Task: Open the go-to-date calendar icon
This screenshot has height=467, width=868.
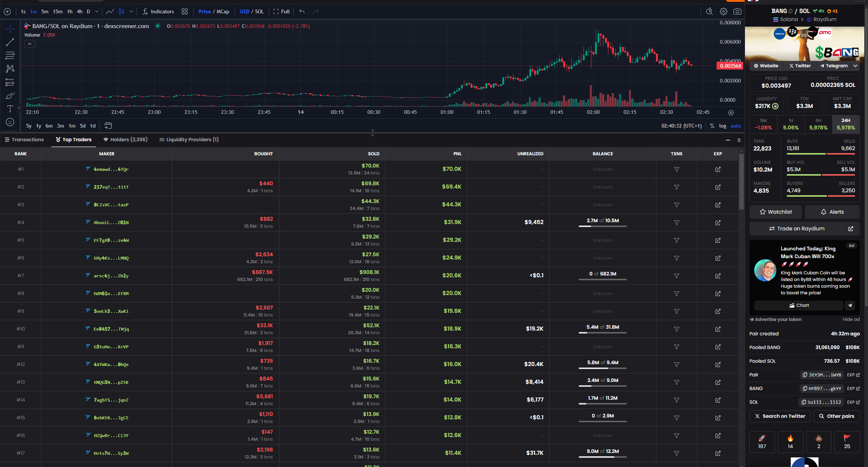Action: tap(108, 126)
